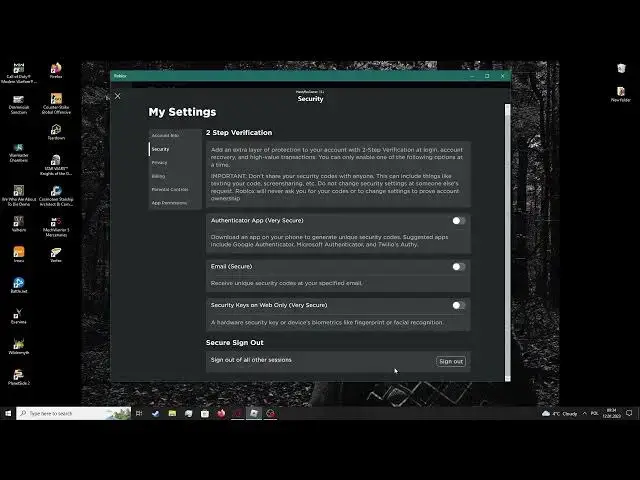
Task: Enable the Email (Secure) toggle
Action: [x=458, y=267]
